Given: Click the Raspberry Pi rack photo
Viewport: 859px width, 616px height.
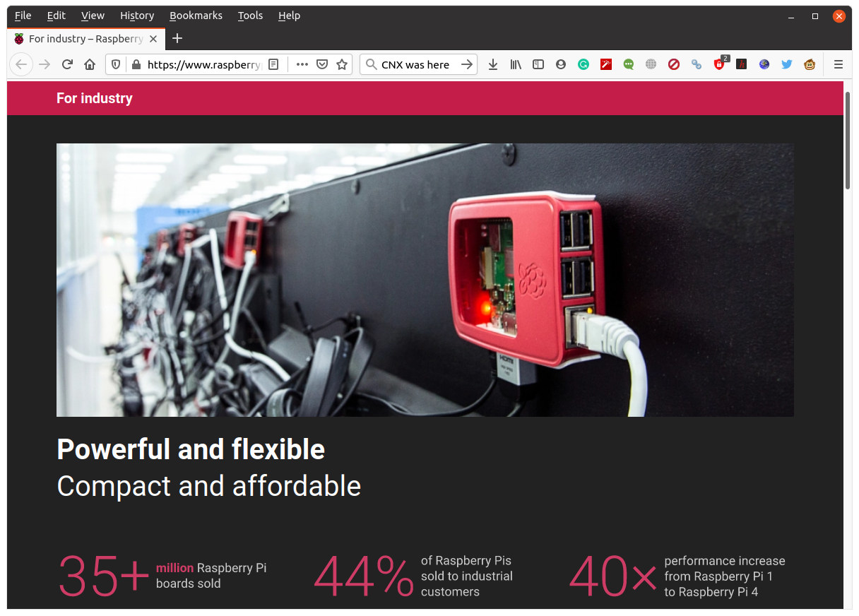Looking at the screenshot, I should click(x=425, y=280).
